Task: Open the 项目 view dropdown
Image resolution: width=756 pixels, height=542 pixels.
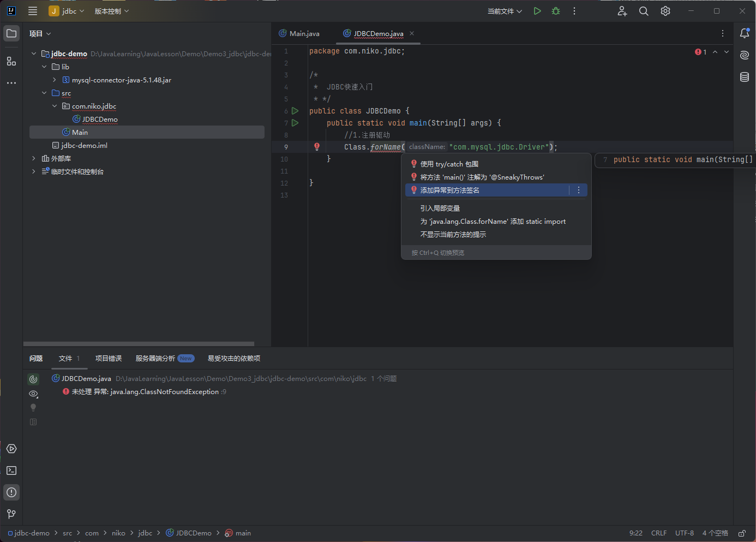Action: [x=40, y=33]
